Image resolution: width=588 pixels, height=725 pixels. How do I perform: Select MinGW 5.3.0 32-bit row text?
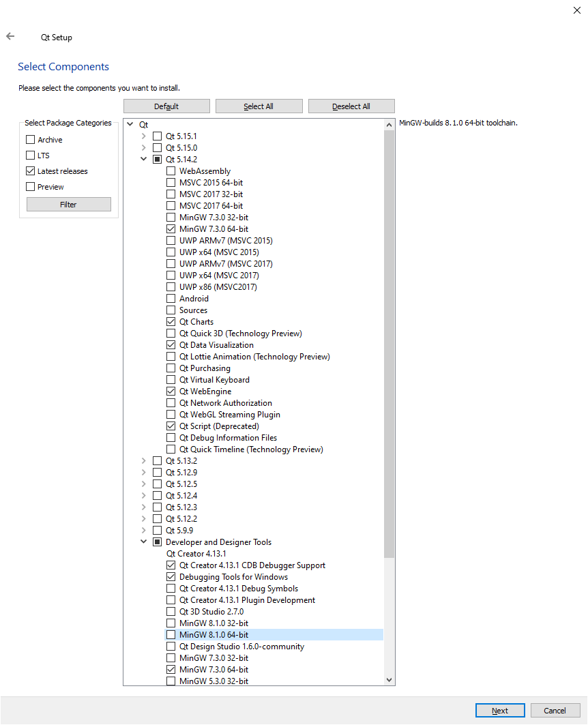(214, 681)
